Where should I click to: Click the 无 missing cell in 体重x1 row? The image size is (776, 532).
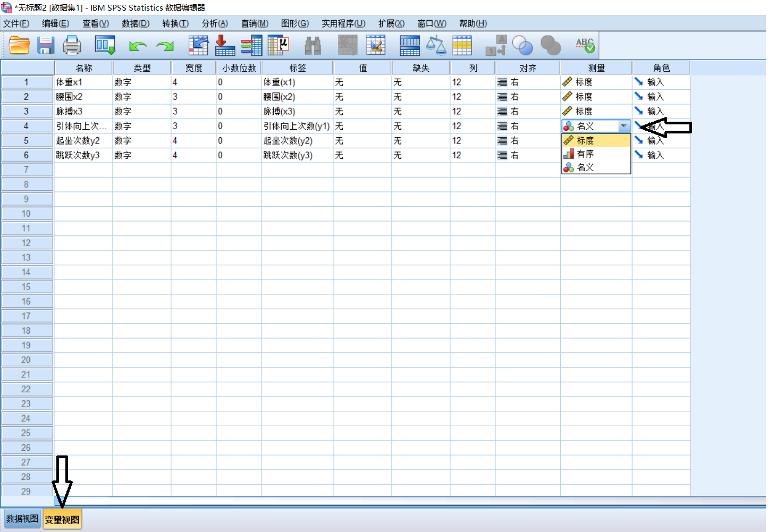[421, 82]
